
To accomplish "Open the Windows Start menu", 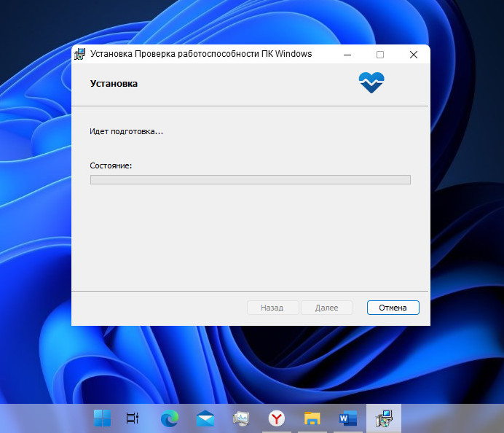I will (102, 418).
